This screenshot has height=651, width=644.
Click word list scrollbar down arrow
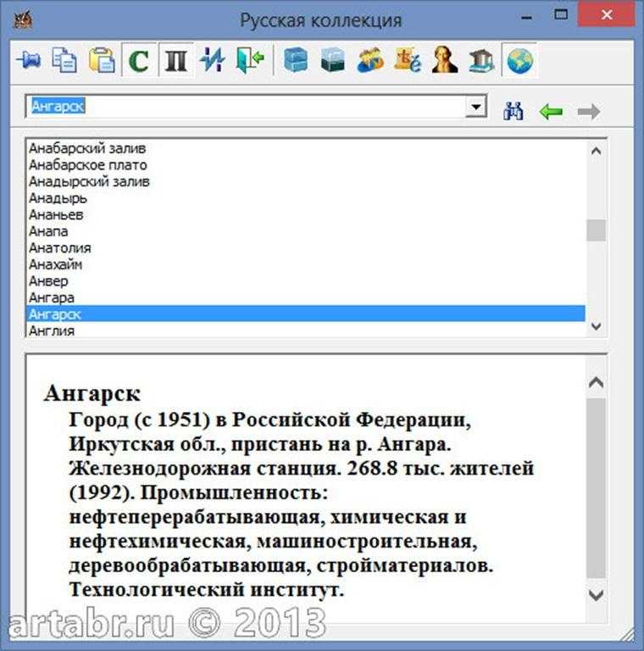[597, 326]
